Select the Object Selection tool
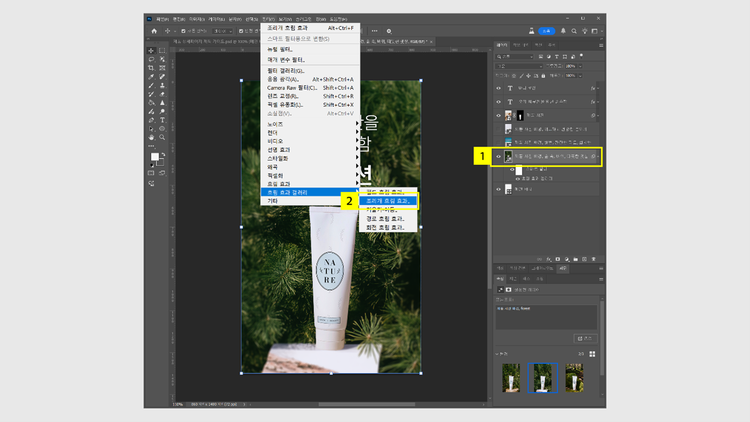The image size is (750, 422). pos(162,59)
